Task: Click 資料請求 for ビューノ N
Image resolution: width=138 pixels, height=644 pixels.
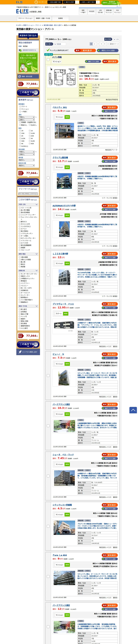Action: coord(110,354)
